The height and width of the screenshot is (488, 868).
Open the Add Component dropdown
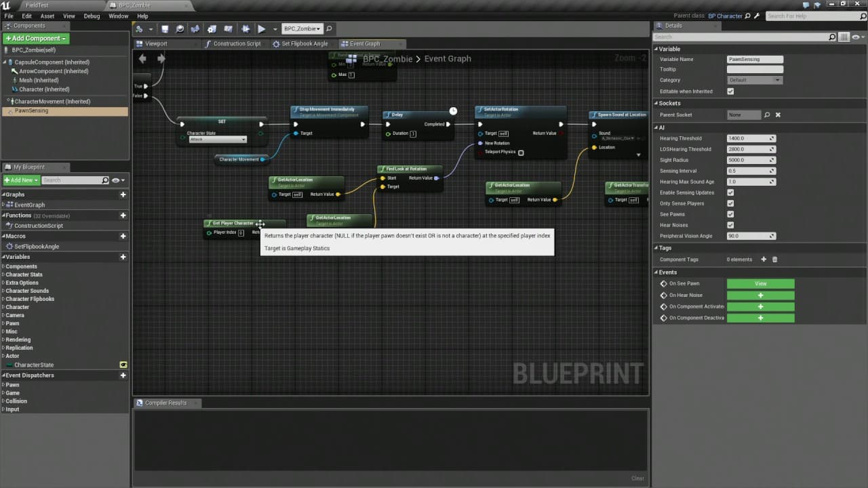[x=35, y=39]
